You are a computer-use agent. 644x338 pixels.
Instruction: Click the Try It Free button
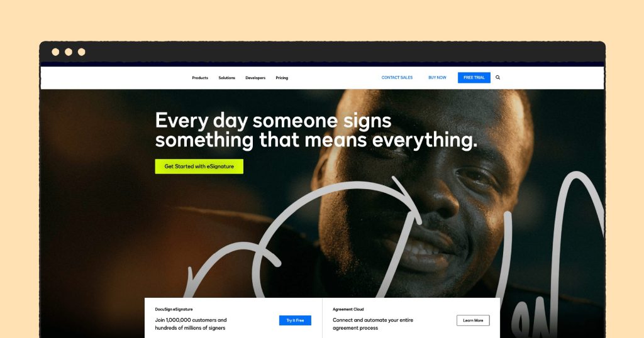(x=296, y=320)
